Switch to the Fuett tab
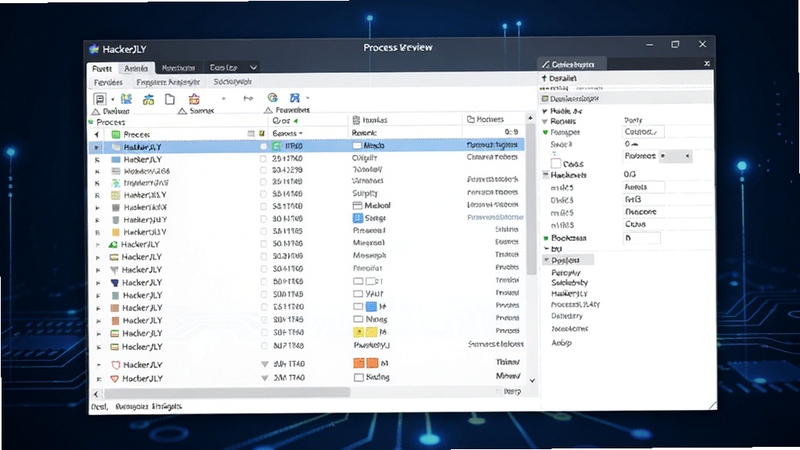The height and width of the screenshot is (450, 800). coord(102,68)
